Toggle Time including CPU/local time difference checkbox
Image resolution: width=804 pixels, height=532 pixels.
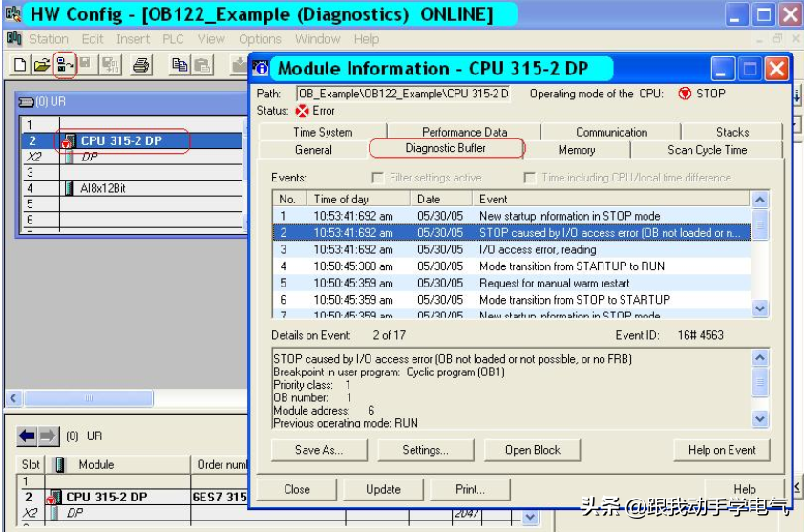(530, 178)
